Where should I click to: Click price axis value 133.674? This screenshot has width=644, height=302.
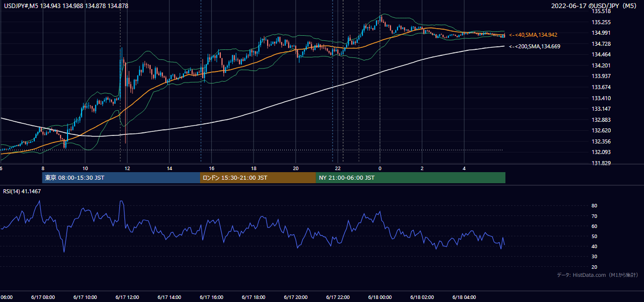[602, 87]
